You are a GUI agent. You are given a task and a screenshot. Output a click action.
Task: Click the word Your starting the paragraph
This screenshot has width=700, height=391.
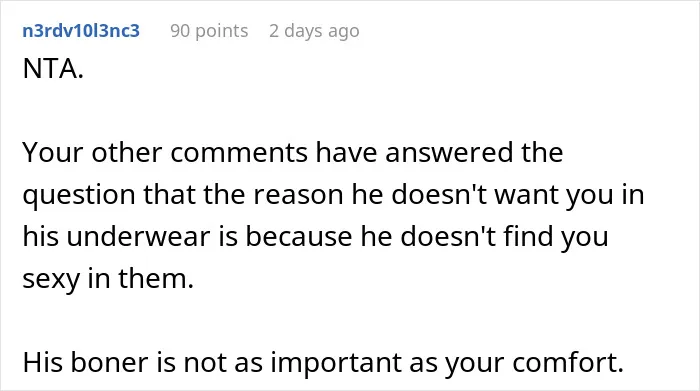(53, 152)
